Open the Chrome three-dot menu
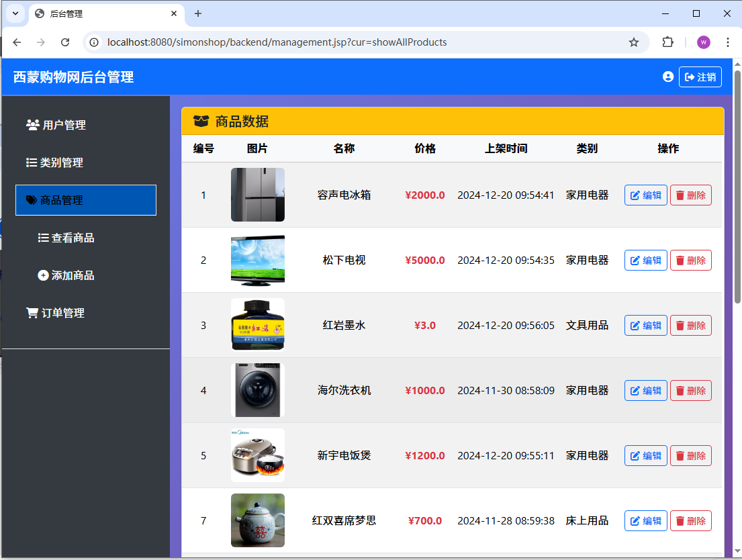The height and width of the screenshot is (560, 742). tap(728, 42)
